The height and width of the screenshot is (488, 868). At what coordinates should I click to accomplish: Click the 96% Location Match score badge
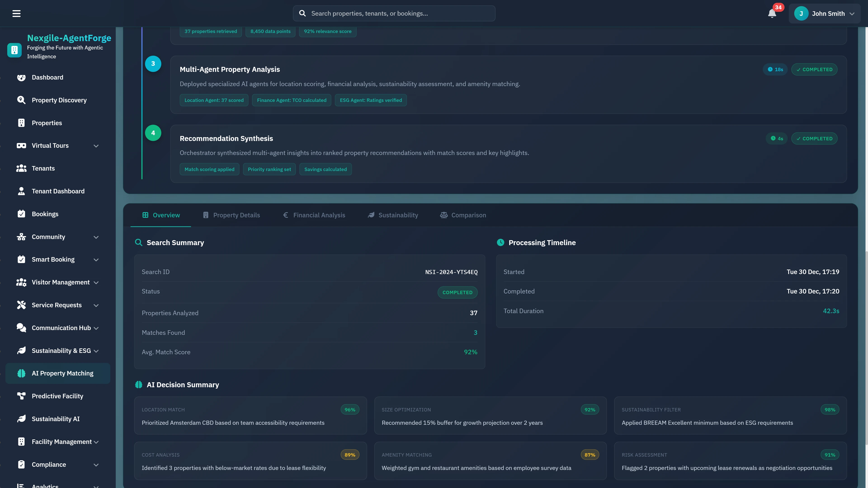tap(349, 410)
